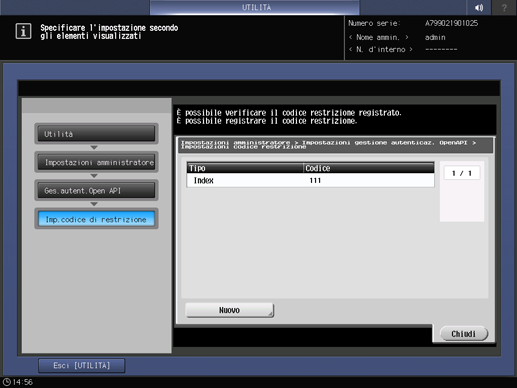Click the Chiudi button
Viewport: 517px width, 388px height.
(464, 334)
